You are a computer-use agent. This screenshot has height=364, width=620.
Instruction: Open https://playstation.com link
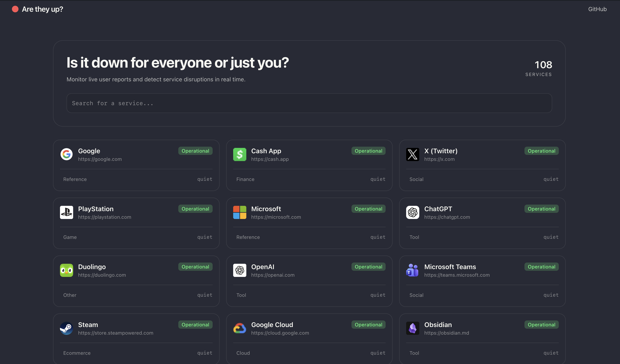pyautogui.click(x=105, y=217)
